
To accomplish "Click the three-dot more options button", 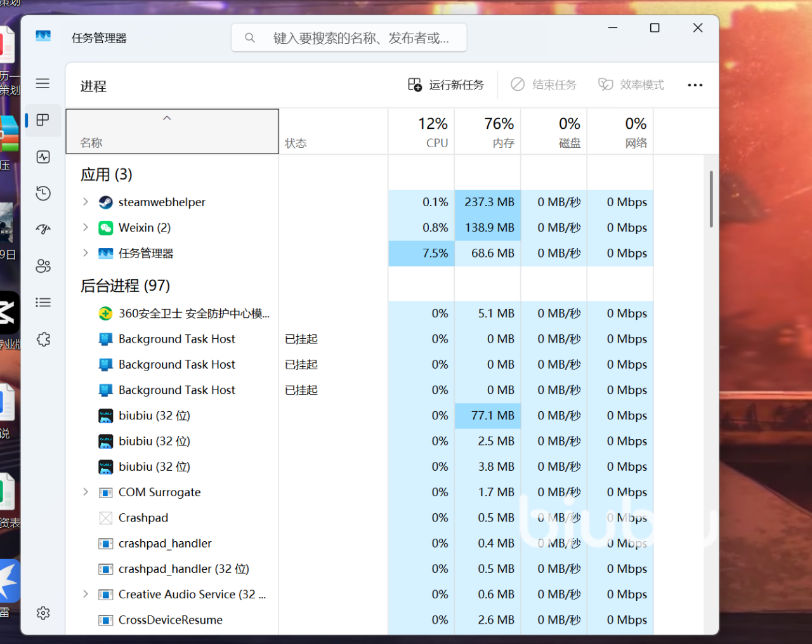I will coord(695,85).
